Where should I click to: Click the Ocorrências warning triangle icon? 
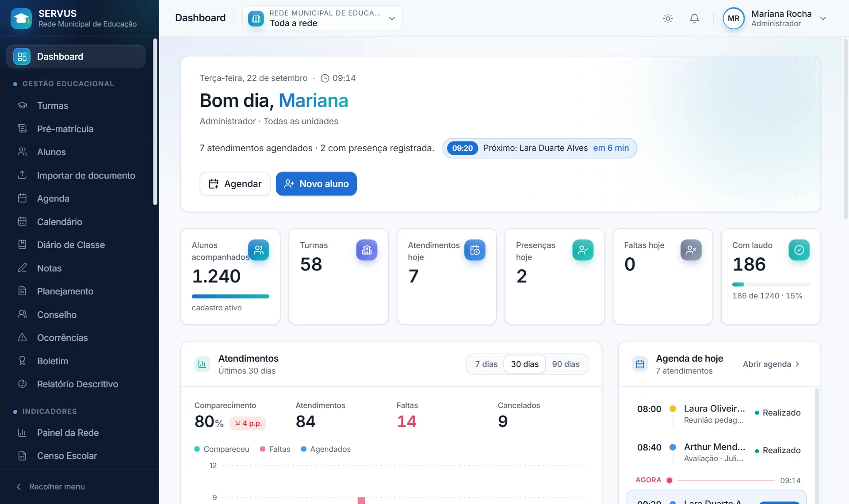point(22,337)
